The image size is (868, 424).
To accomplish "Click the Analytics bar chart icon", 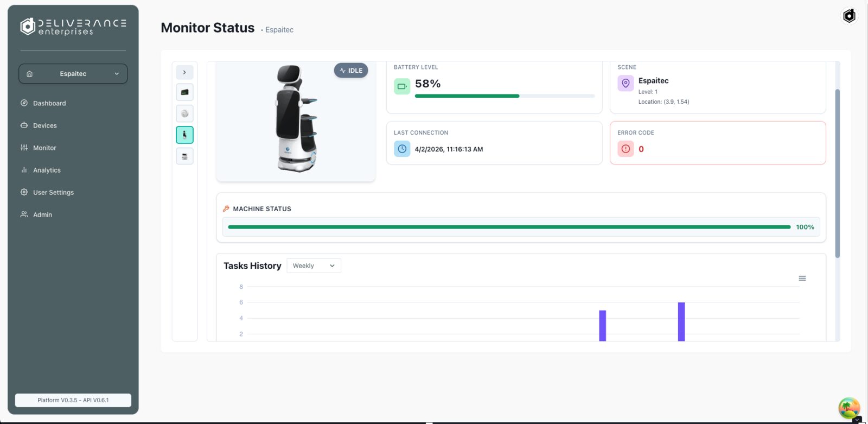I will pos(24,170).
